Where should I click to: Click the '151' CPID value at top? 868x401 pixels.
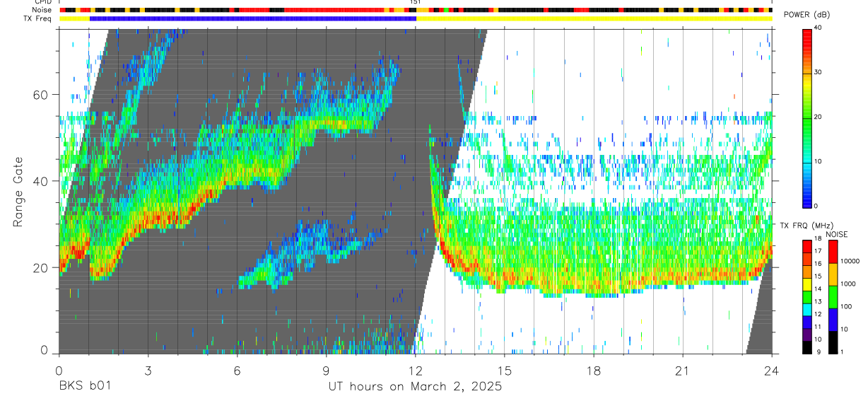point(416,3)
